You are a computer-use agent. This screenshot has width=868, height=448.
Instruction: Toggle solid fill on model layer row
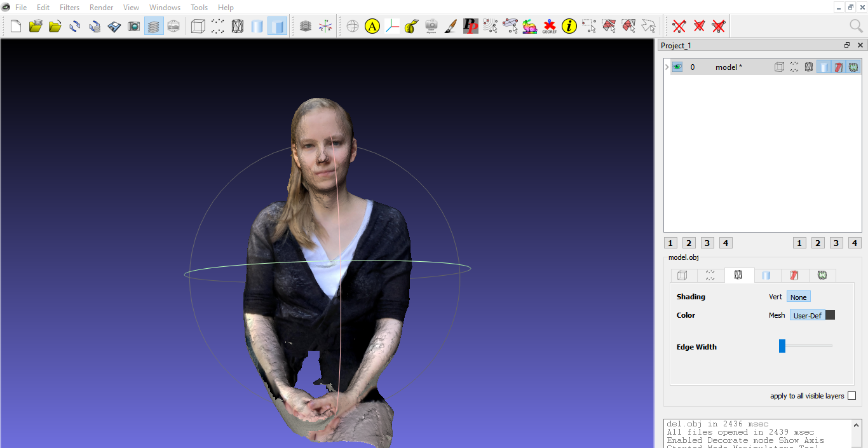(824, 67)
